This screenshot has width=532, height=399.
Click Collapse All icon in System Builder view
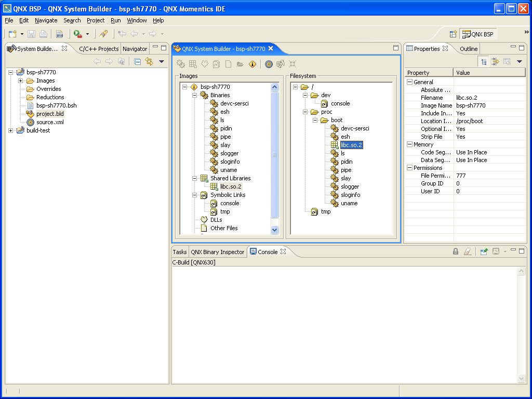pyautogui.click(x=138, y=61)
